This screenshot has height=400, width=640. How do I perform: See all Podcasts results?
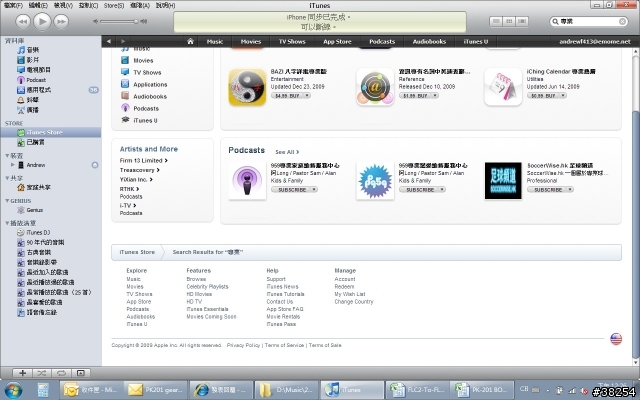pyautogui.click(x=287, y=152)
